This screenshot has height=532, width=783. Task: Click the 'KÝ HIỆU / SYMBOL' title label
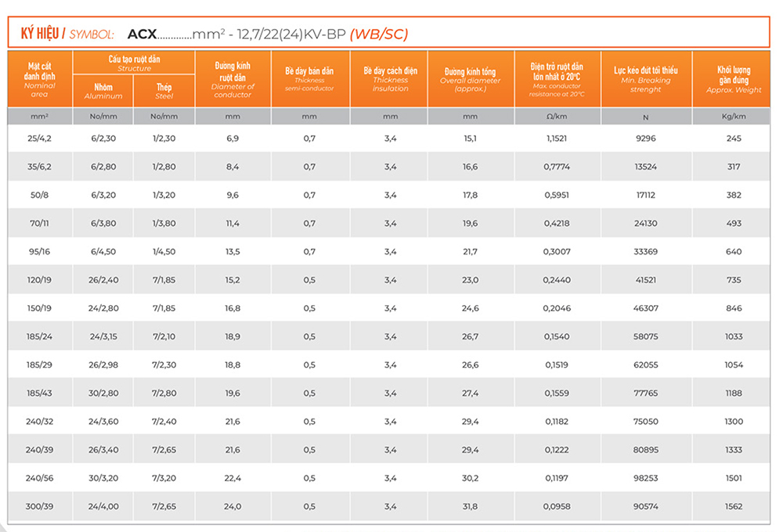[x=67, y=34]
